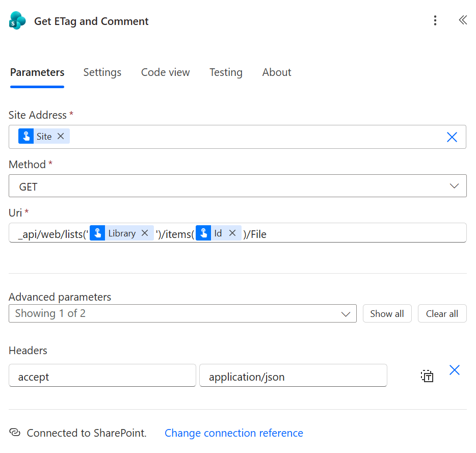Image resolution: width=476 pixels, height=453 pixels.
Task: Click the accept header key input field
Action: click(x=102, y=376)
